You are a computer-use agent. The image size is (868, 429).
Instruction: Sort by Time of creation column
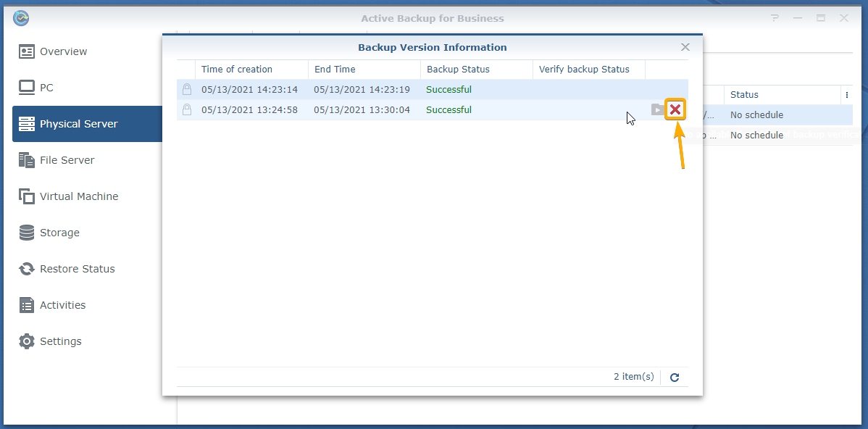237,70
